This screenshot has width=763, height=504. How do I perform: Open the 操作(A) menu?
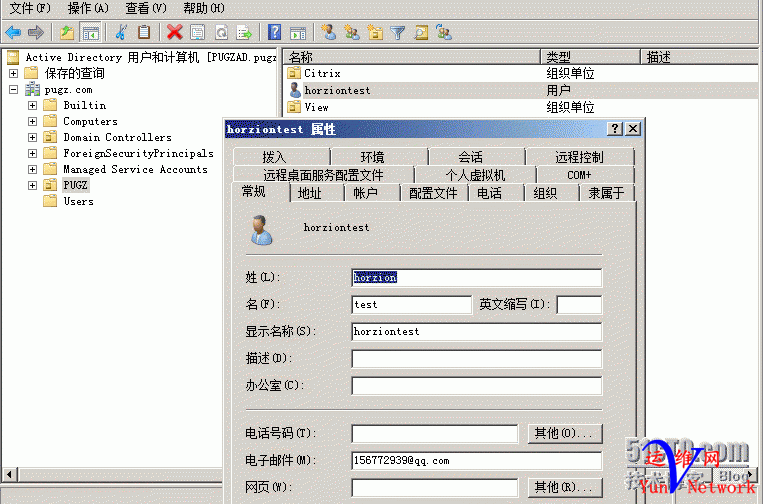pos(88,8)
